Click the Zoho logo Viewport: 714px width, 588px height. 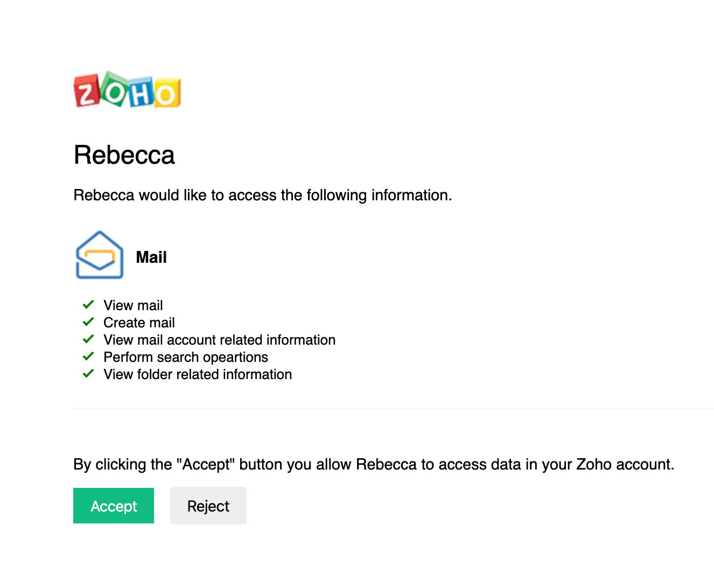127,90
